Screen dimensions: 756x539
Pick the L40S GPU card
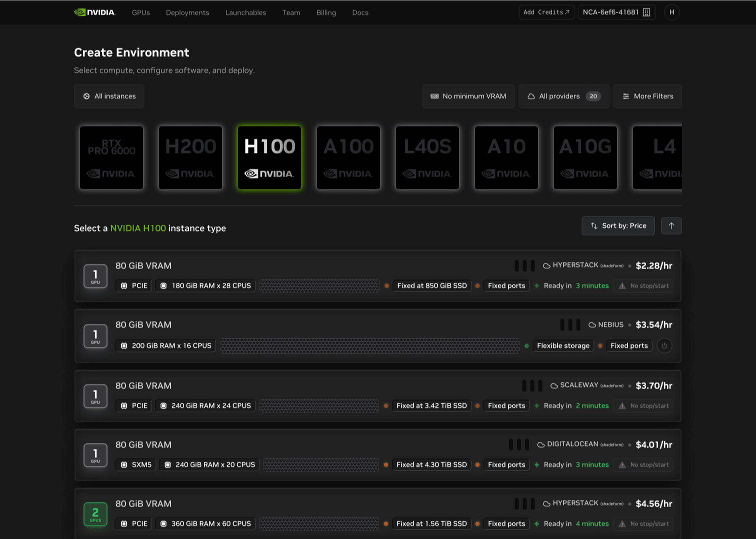coord(427,157)
